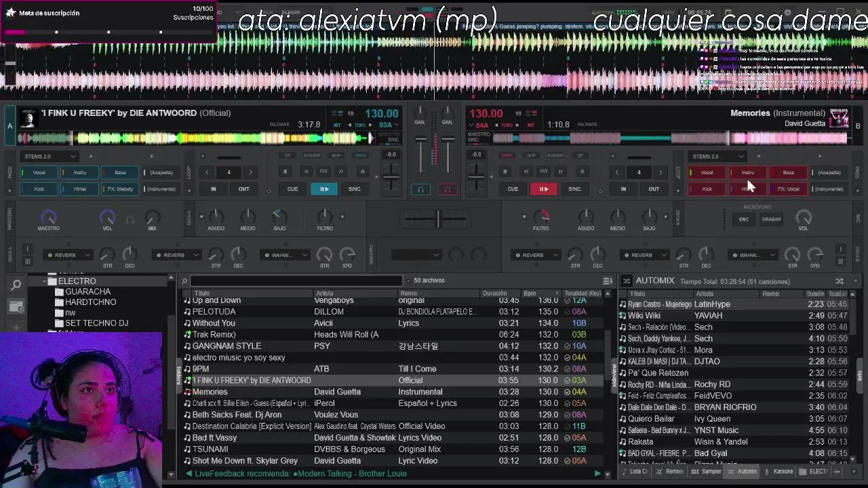The width and height of the screenshot is (868, 488).
Task: Click the browser options list icon
Action: pos(608,281)
